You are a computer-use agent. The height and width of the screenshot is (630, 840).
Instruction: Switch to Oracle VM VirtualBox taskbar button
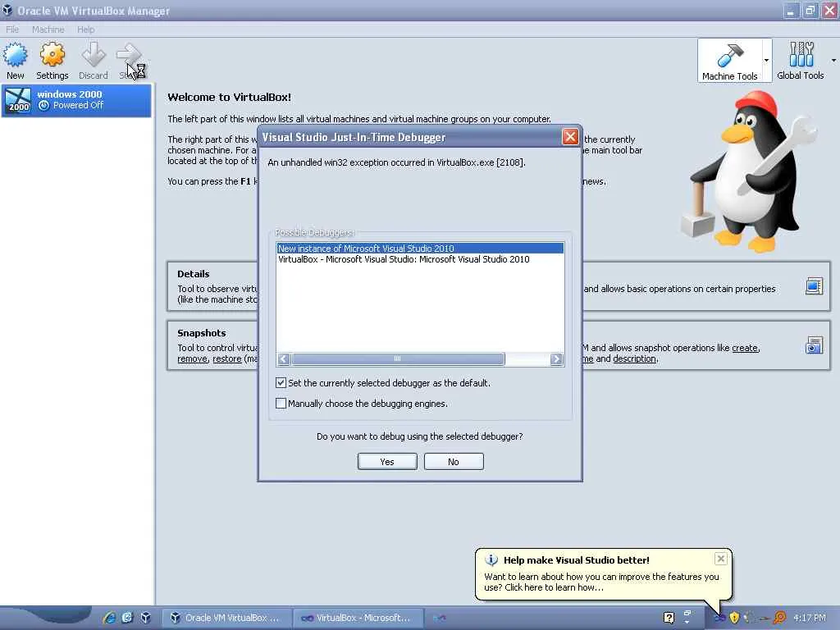point(227,618)
